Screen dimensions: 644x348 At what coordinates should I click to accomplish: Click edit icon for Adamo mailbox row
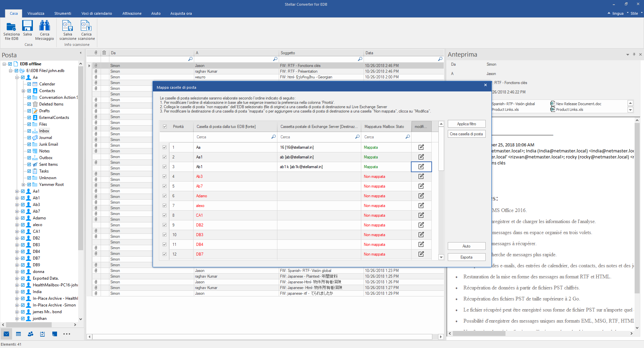[x=421, y=196]
